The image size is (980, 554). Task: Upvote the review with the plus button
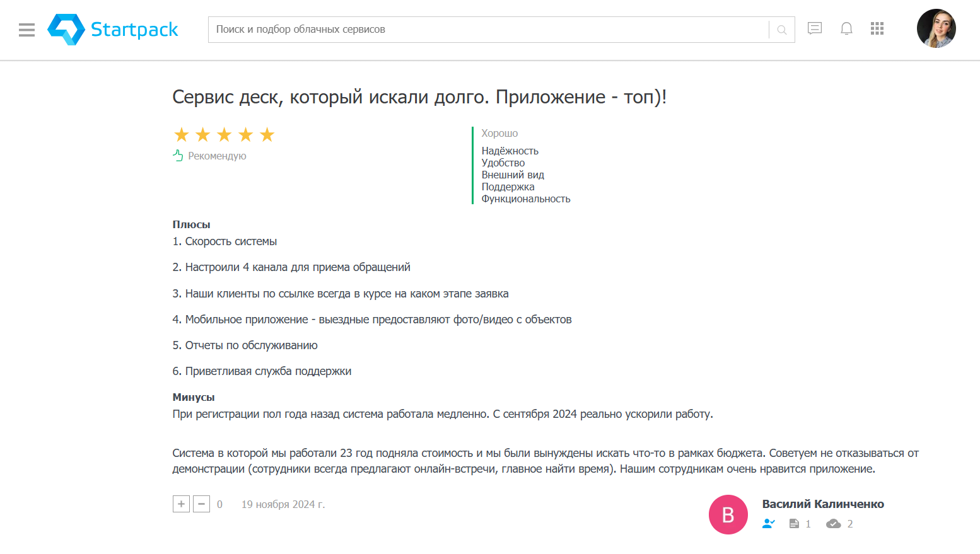(181, 504)
